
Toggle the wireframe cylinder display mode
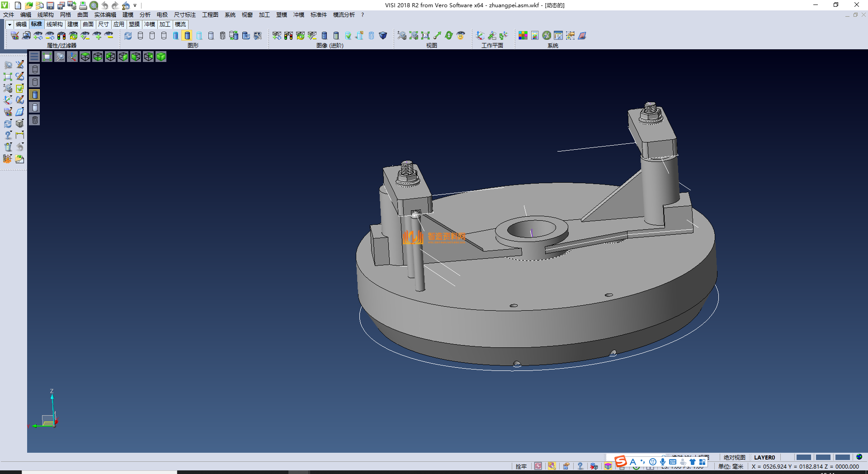coord(140,36)
